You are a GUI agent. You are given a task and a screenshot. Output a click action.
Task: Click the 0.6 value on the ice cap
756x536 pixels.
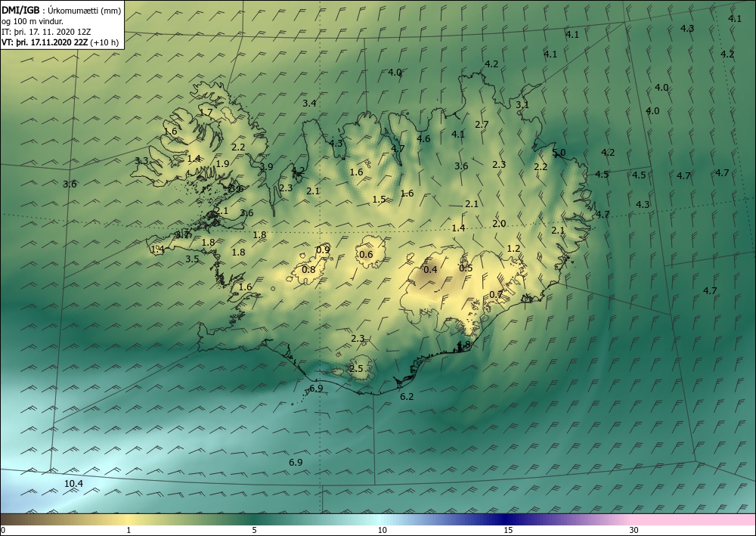point(366,255)
